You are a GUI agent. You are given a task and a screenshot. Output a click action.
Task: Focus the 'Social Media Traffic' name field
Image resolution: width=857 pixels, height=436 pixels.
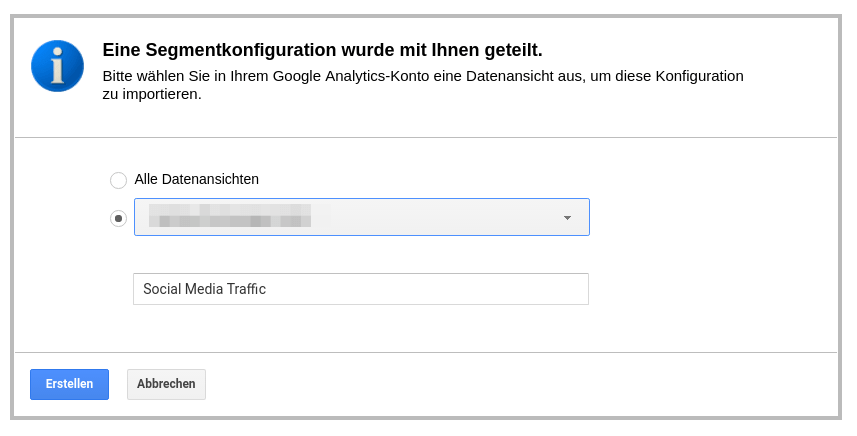tap(360, 289)
